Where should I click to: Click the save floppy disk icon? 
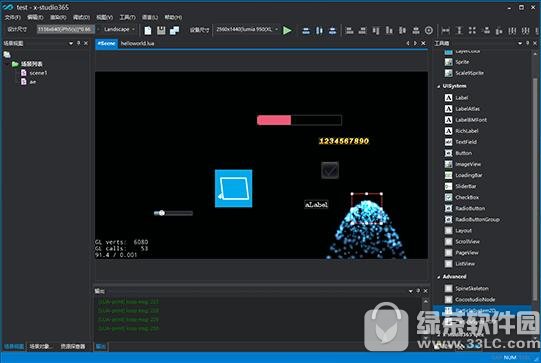point(161,30)
